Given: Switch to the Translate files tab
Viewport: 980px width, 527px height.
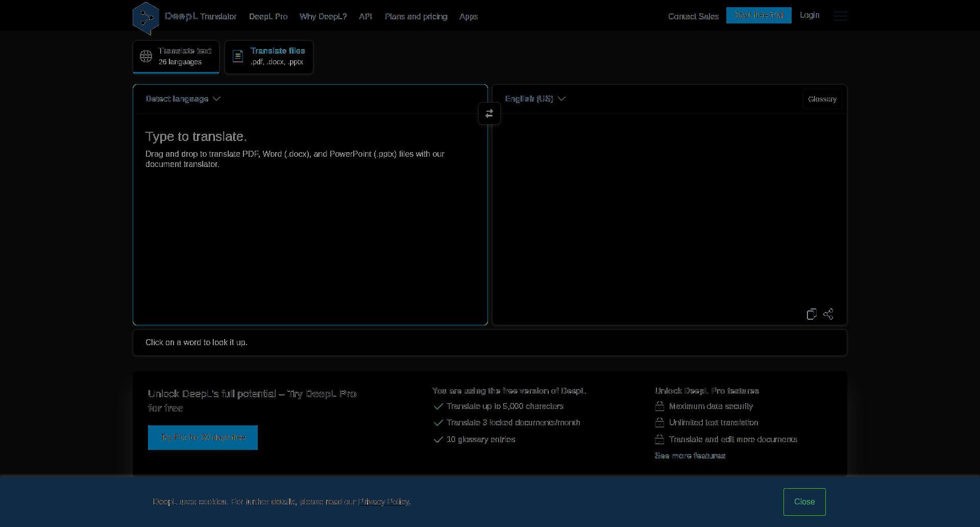Looking at the screenshot, I should [x=269, y=57].
